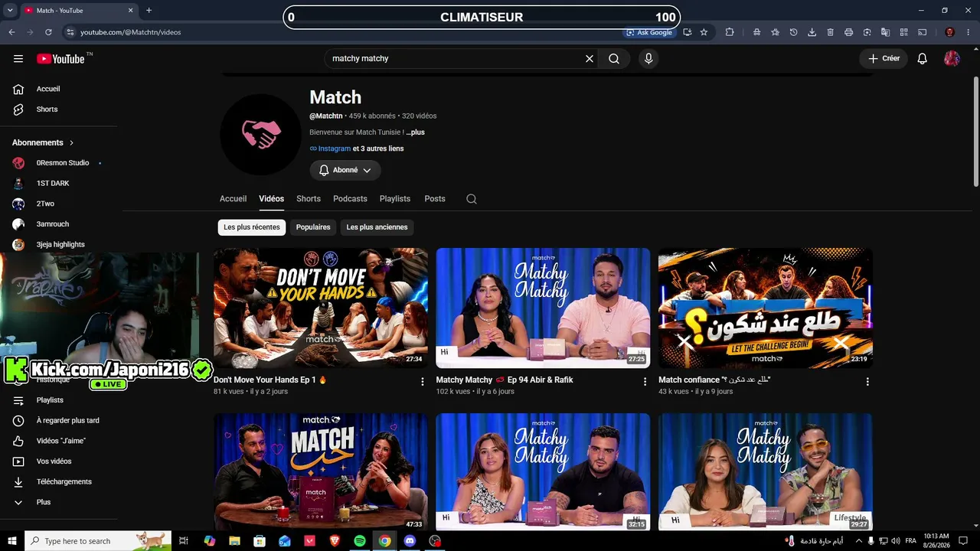Open the Windows Start menu
Screen dimensions: 980x551
coord(11,541)
